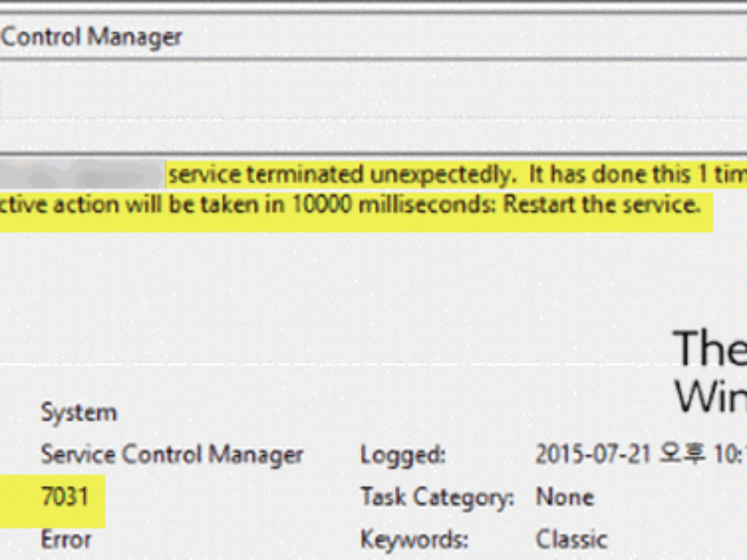
Task: Click the large 'The' text at right
Action: pos(711,348)
